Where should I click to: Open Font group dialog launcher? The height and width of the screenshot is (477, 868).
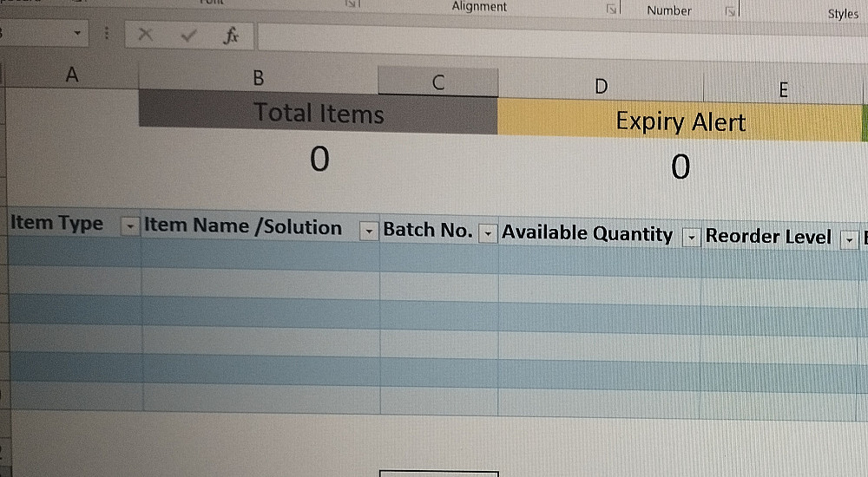(352, 3)
